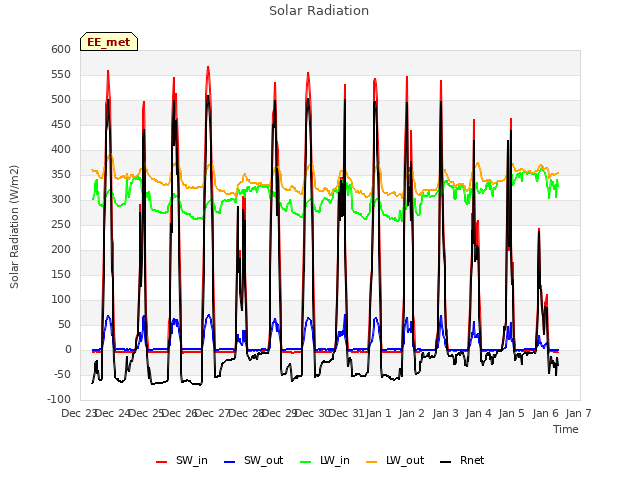Click the -50 y-axis tick label
This screenshot has height=480, width=640.
(x=61, y=375)
